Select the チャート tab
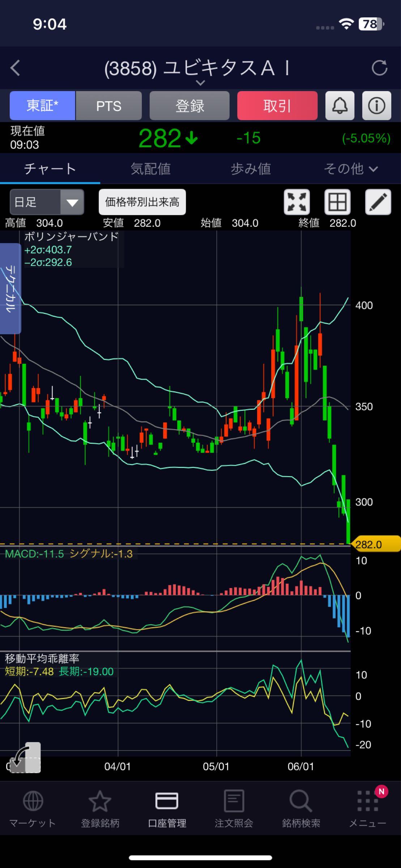Viewport: 401px width, 868px height. (x=50, y=169)
